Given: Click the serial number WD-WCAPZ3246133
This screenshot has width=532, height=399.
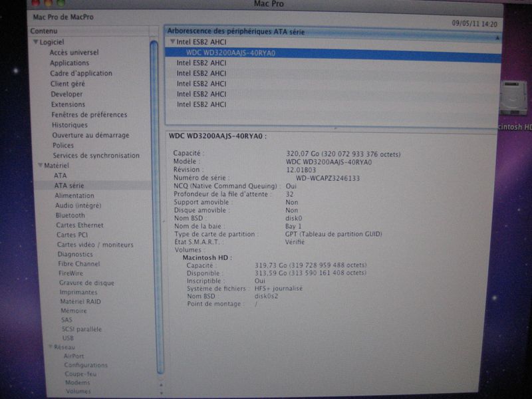Looking at the screenshot, I should pos(327,178).
